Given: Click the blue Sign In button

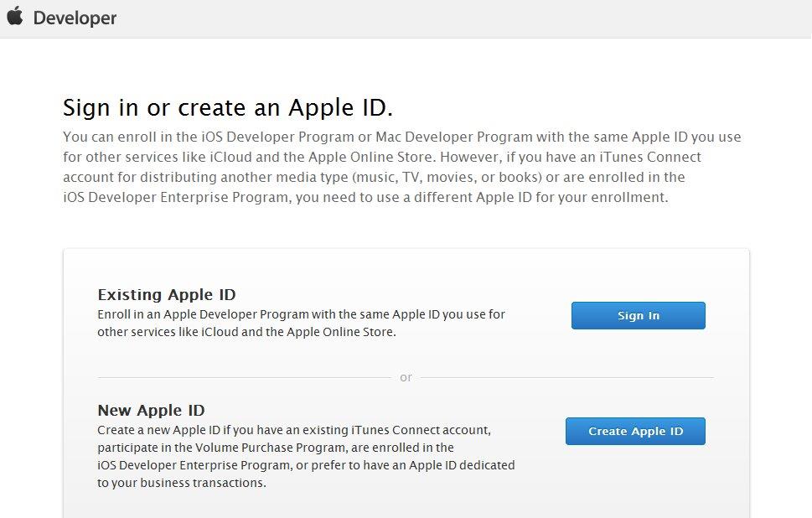Looking at the screenshot, I should coord(638,315).
